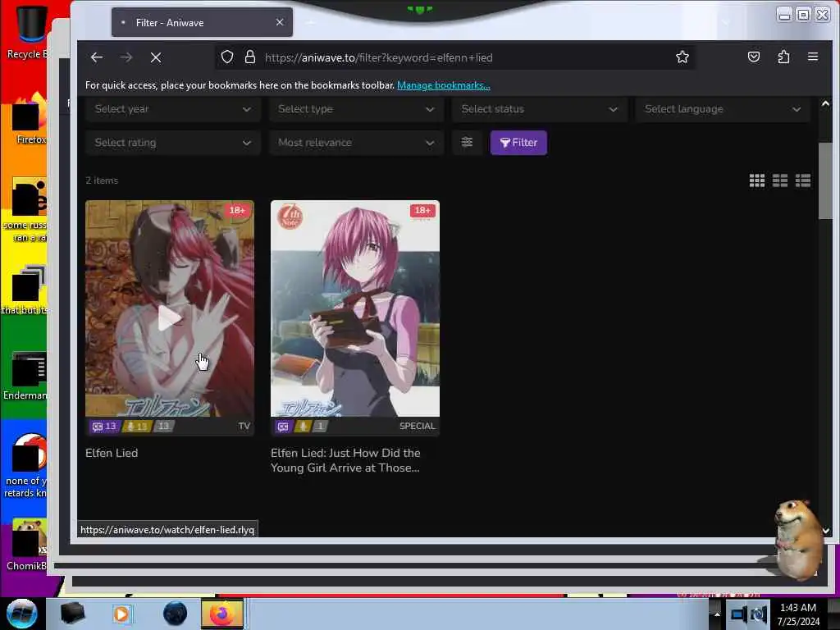The width and height of the screenshot is (840, 630).
Task: Switch to the list view layout
Action: point(803,180)
